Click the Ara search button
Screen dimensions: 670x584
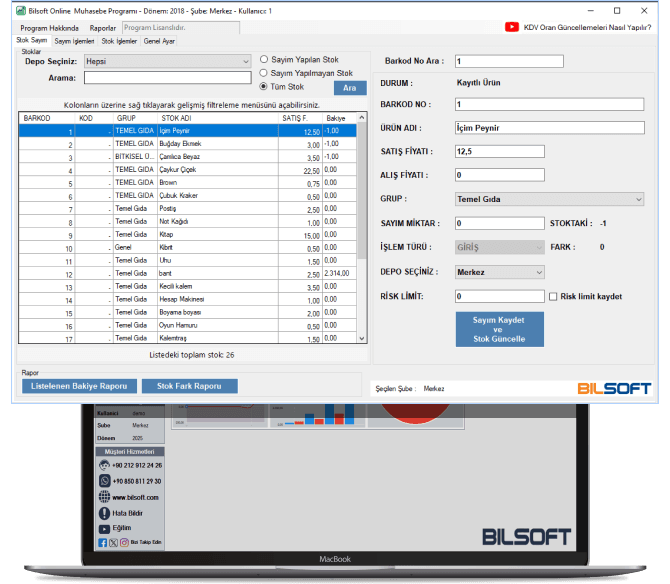pyautogui.click(x=350, y=88)
